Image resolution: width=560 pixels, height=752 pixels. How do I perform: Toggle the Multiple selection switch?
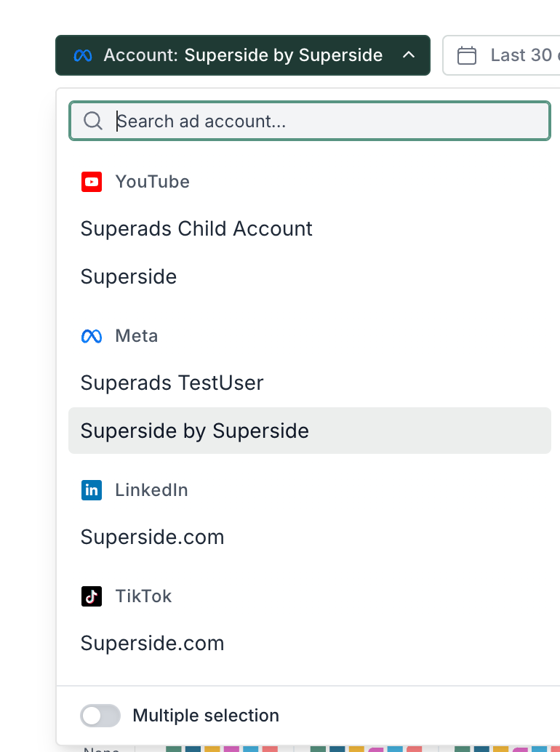point(100,716)
